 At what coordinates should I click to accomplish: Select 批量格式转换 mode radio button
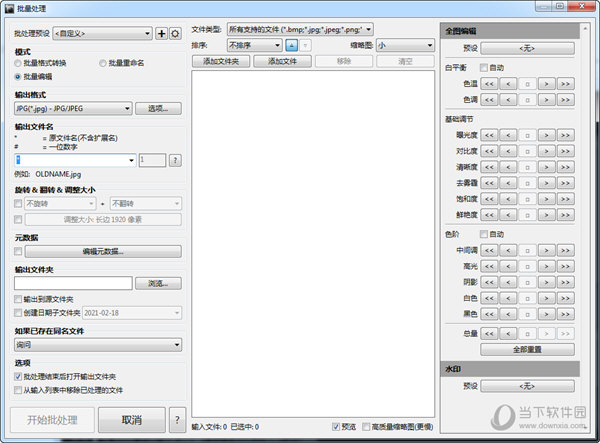pyautogui.click(x=19, y=62)
